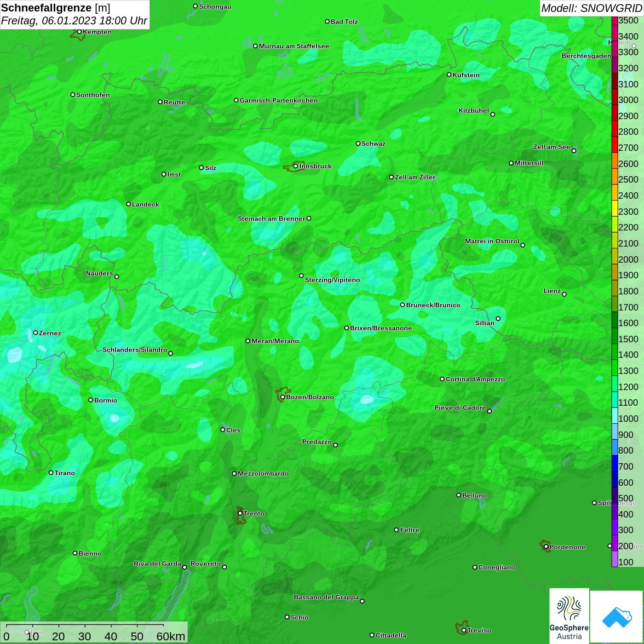Click the Schneefallgrenze [m] title
Screen dimensions: 644x644
(56, 8)
